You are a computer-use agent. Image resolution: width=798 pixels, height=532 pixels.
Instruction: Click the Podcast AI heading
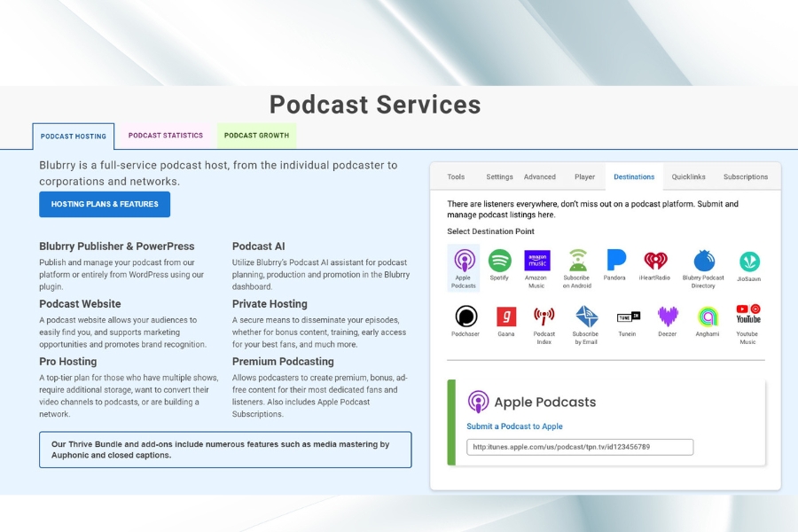pyautogui.click(x=259, y=246)
